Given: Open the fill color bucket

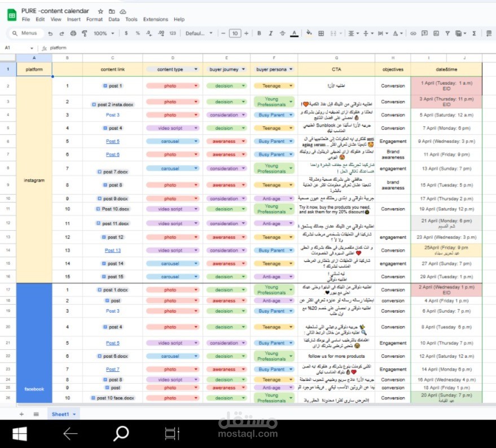Looking at the screenshot, I should (309, 33).
